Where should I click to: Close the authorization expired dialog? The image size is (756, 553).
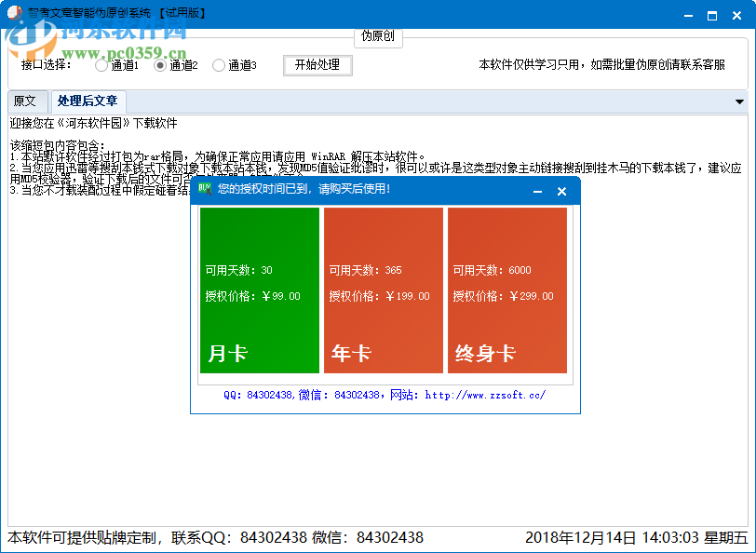561,192
